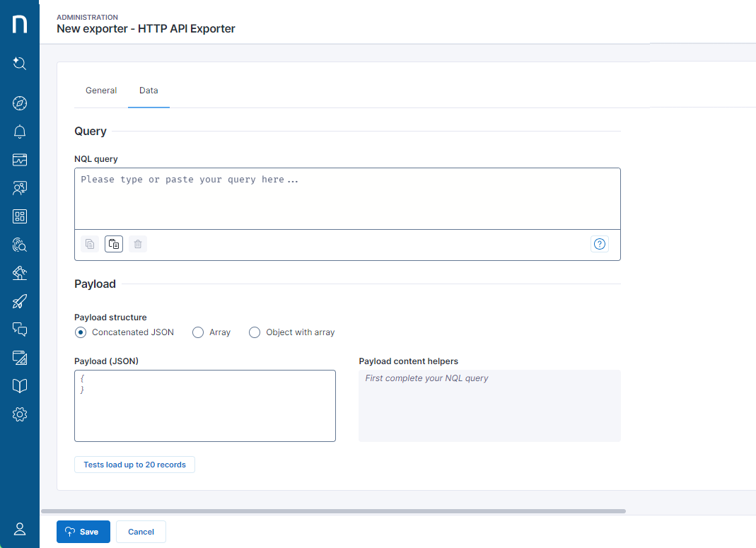Click the 'Payload (JSON)' label
This screenshot has height=548, width=756.
click(x=106, y=361)
